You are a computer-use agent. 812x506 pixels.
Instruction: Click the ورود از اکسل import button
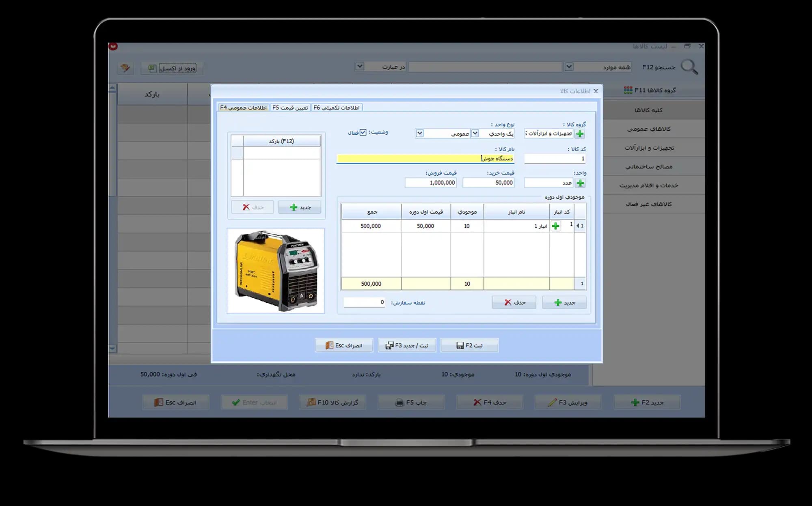172,68
